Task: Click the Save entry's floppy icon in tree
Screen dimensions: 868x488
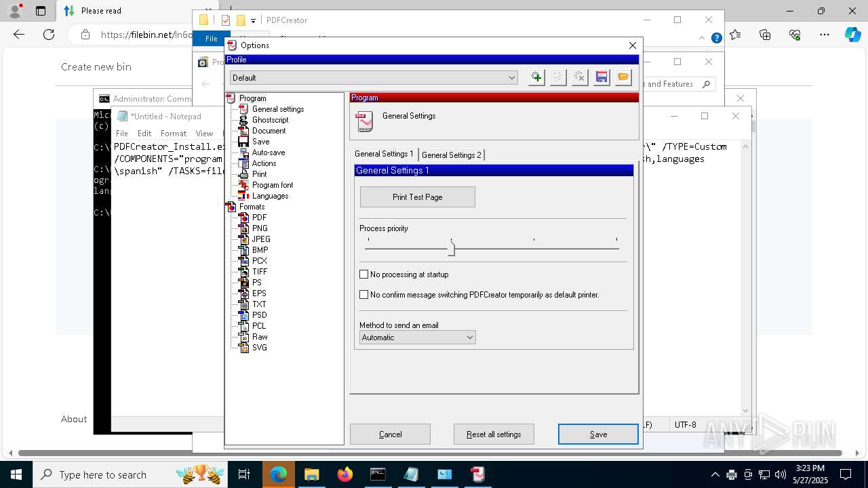Action: [243, 142]
